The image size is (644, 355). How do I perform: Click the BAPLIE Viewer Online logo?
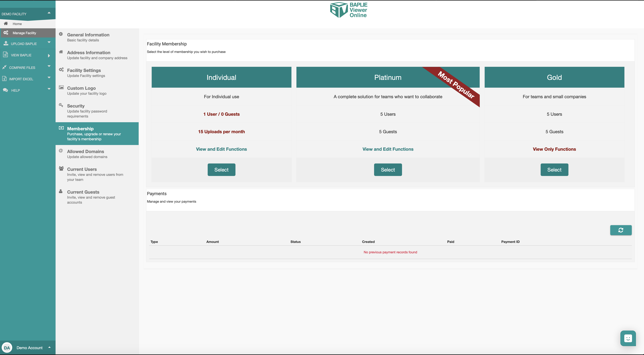click(x=349, y=10)
